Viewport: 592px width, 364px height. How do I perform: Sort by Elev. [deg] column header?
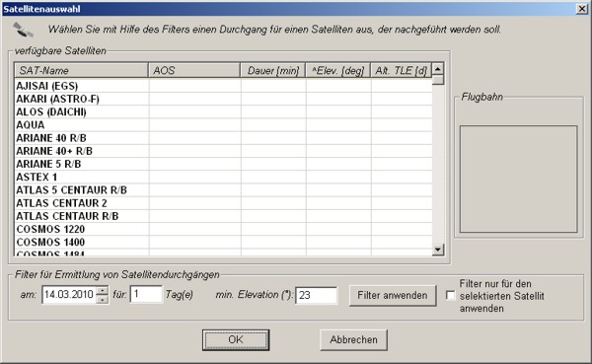pos(337,70)
